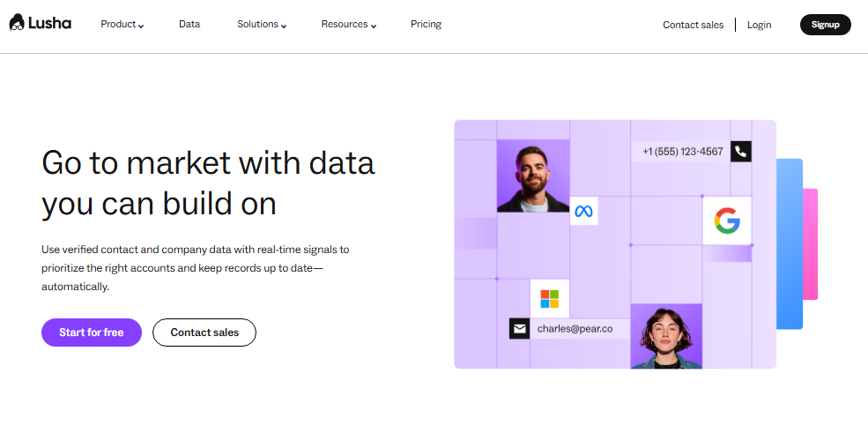Click the phone icon next to the number
Screen dimensions: 868x426
(741, 151)
